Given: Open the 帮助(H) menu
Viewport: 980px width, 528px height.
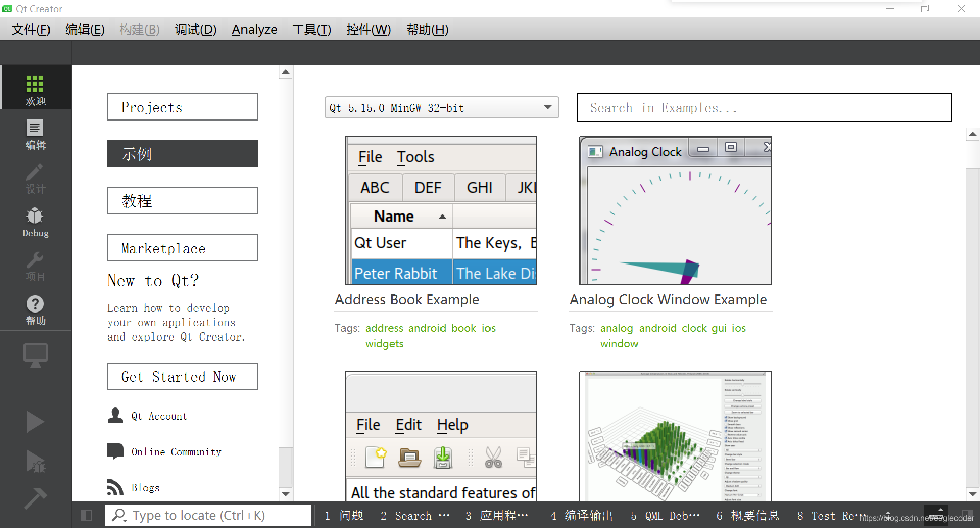Looking at the screenshot, I should click(x=427, y=30).
